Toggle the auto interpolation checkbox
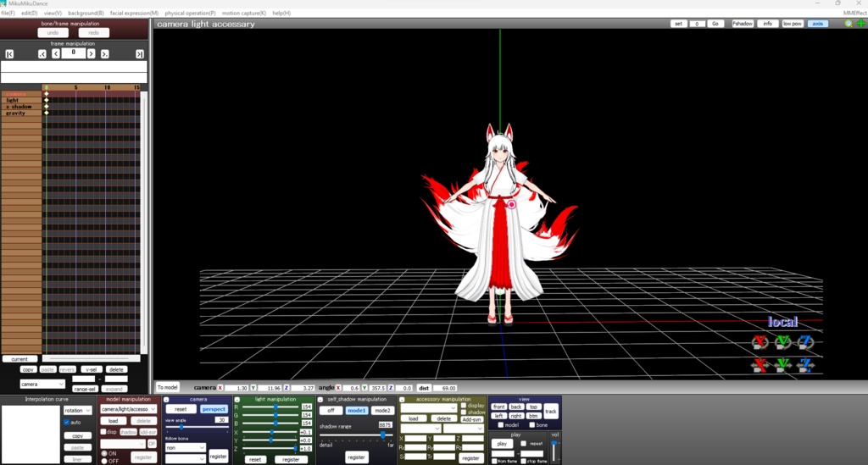The width and height of the screenshot is (868, 465). pyautogui.click(x=66, y=422)
